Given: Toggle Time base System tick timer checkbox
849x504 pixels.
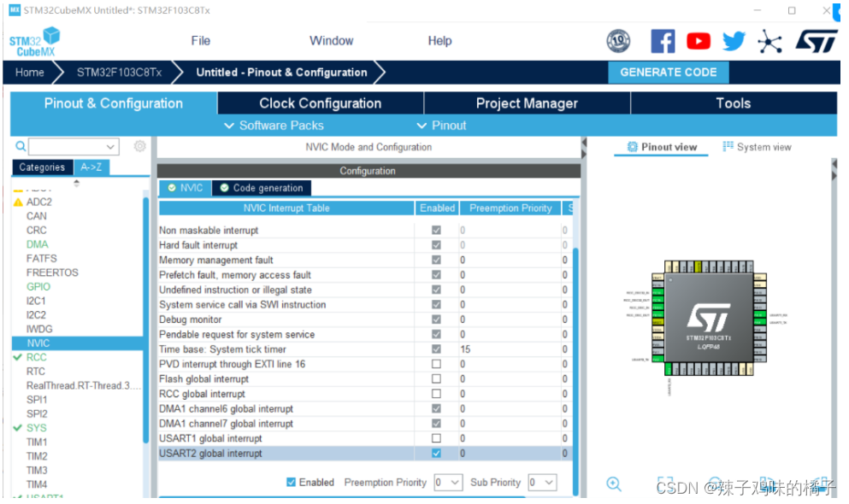Looking at the screenshot, I should coord(436,349).
